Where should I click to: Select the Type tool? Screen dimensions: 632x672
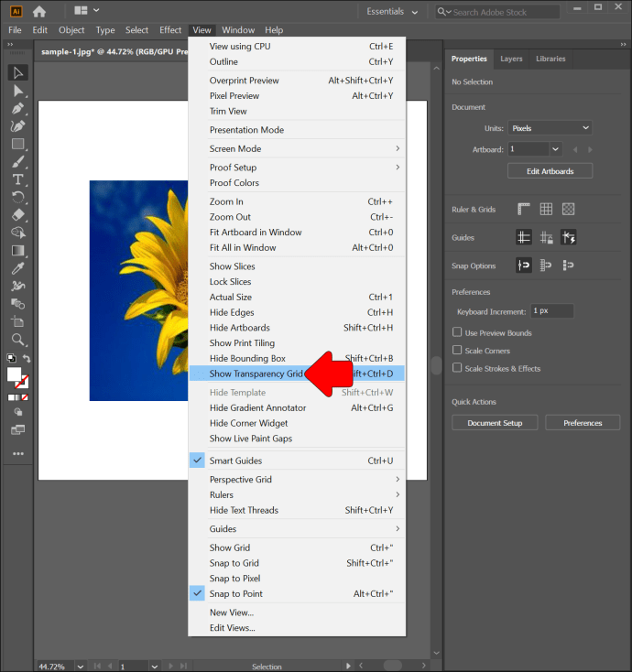pos(17,179)
